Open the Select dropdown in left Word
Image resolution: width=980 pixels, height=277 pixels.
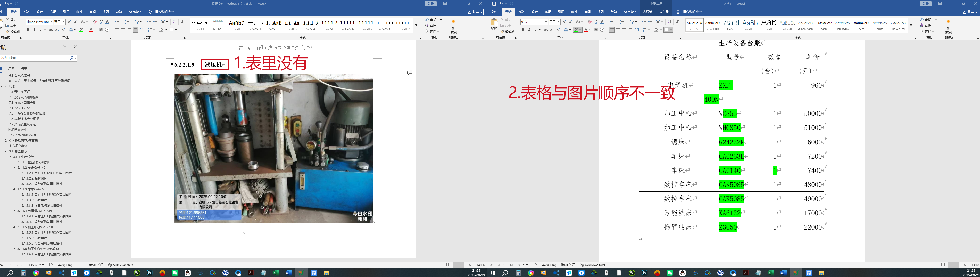[433, 31]
